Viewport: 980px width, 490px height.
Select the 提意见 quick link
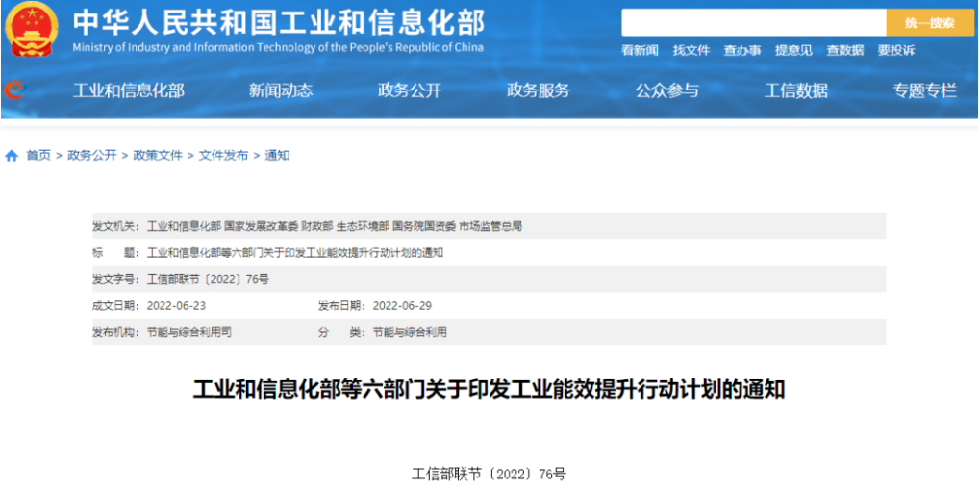pyautogui.click(x=793, y=50)
